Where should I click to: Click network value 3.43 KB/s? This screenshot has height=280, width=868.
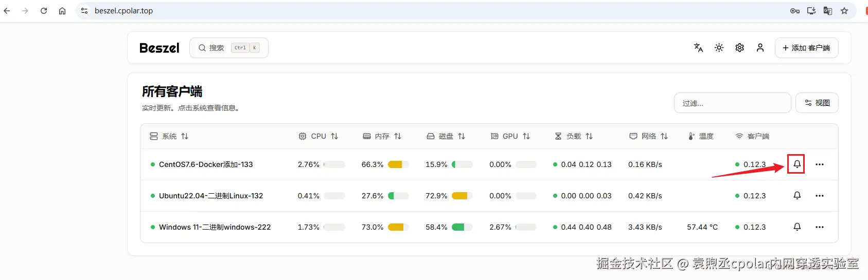[645, 227]
